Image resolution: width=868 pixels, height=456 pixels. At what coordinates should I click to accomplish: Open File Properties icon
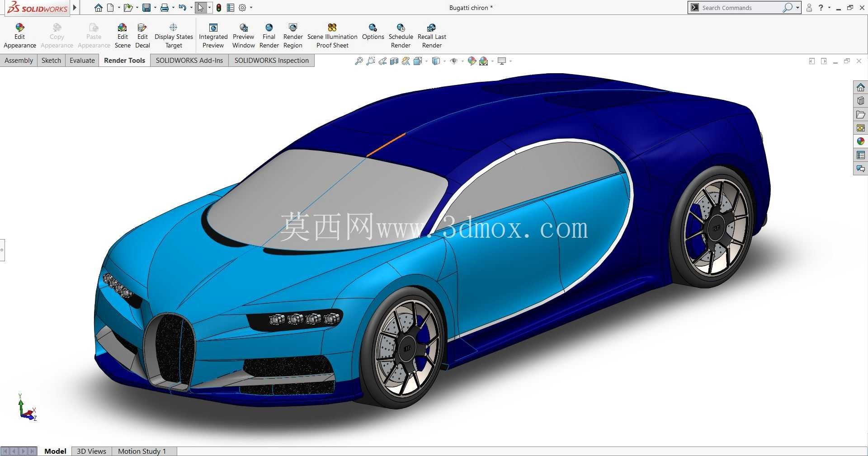tap(231, 8)
